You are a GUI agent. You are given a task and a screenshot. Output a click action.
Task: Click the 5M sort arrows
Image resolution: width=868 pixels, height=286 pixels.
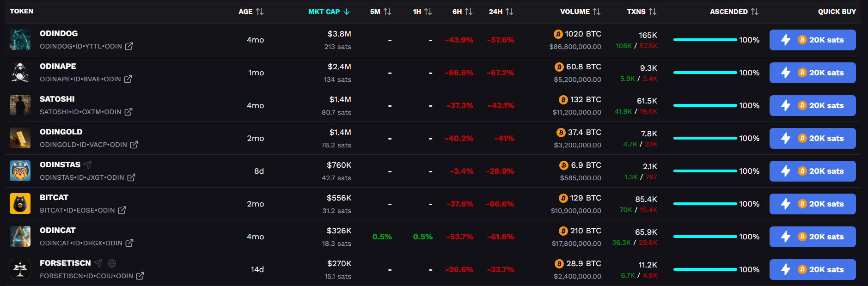(x=387, y=12)
